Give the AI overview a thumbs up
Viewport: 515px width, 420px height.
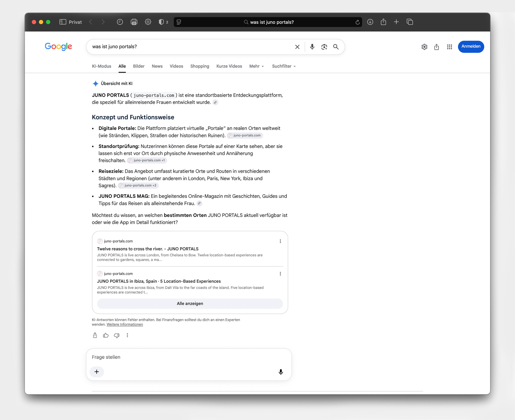pyautogui.click(x=106, y=335)
